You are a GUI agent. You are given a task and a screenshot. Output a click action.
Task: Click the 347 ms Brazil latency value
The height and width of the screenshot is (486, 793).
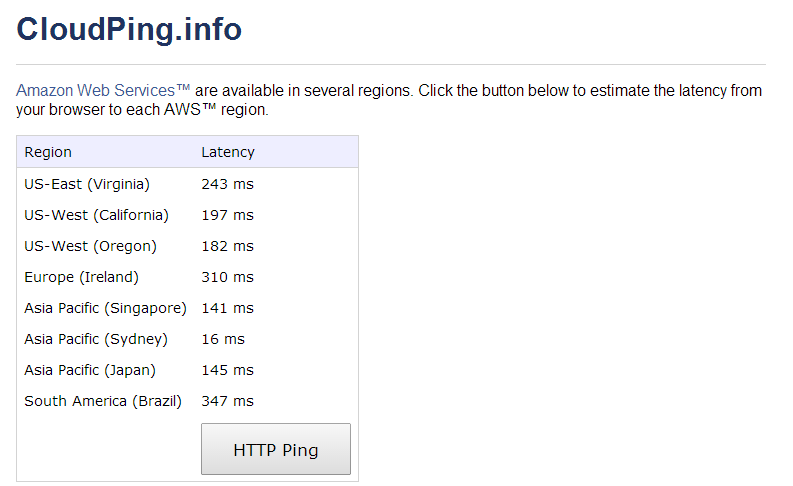click(228, 401)
